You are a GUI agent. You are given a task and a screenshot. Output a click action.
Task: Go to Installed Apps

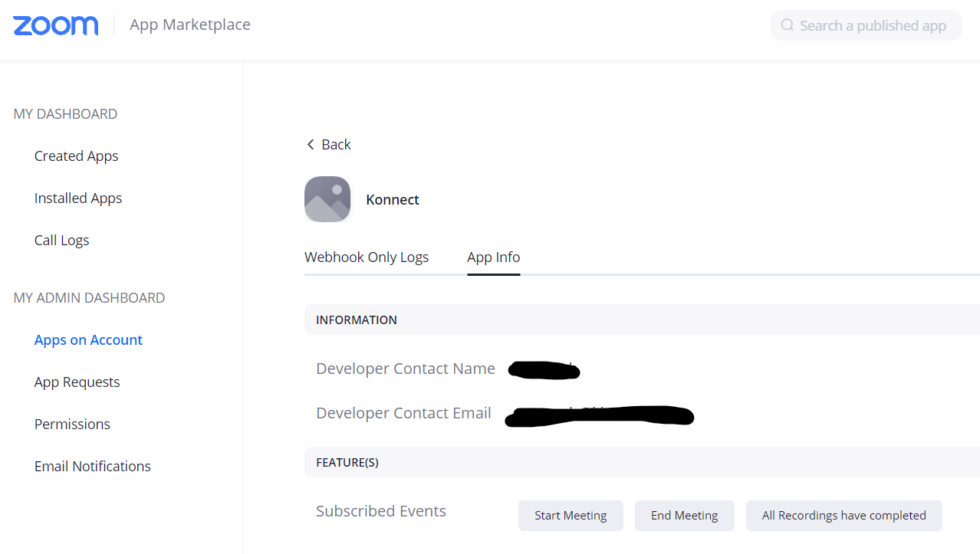tap(78, 198)
